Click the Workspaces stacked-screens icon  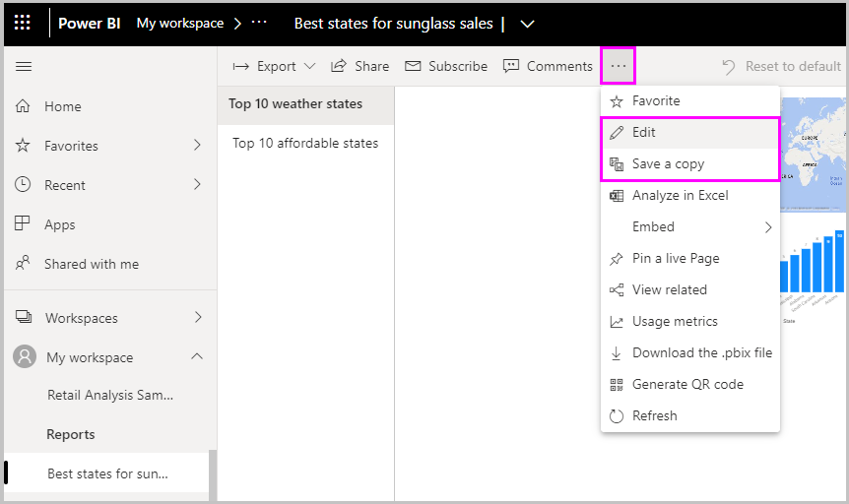pos(24,317)
